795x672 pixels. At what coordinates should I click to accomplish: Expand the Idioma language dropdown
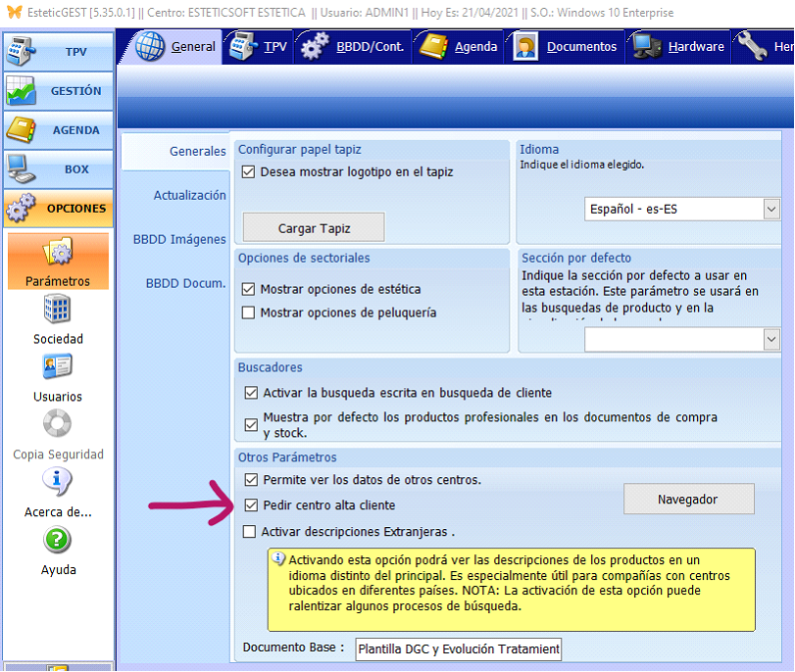click(x=770, y=209)
